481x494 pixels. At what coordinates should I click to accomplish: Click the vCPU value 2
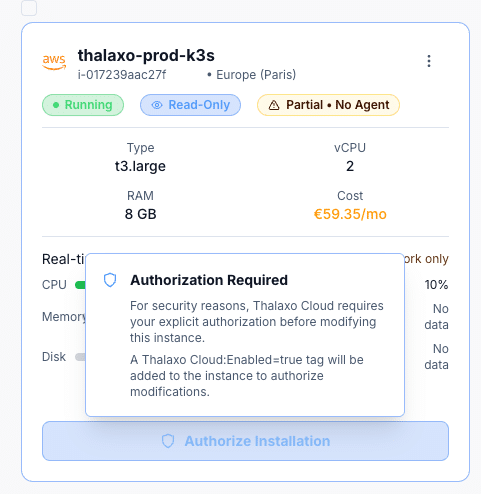(350, 166)
